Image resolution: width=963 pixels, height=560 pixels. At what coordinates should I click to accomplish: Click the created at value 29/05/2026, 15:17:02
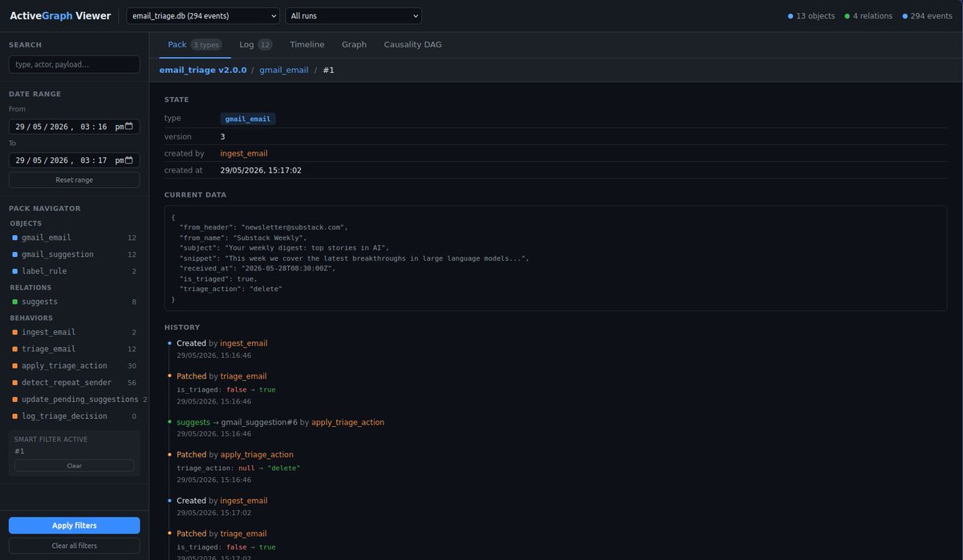point(261,170)
